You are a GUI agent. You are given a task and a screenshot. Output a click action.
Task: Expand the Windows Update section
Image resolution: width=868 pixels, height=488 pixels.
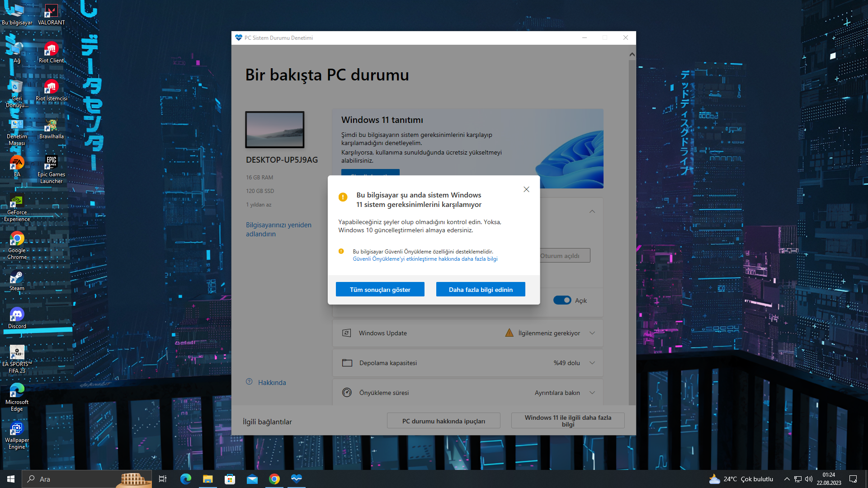592,333
